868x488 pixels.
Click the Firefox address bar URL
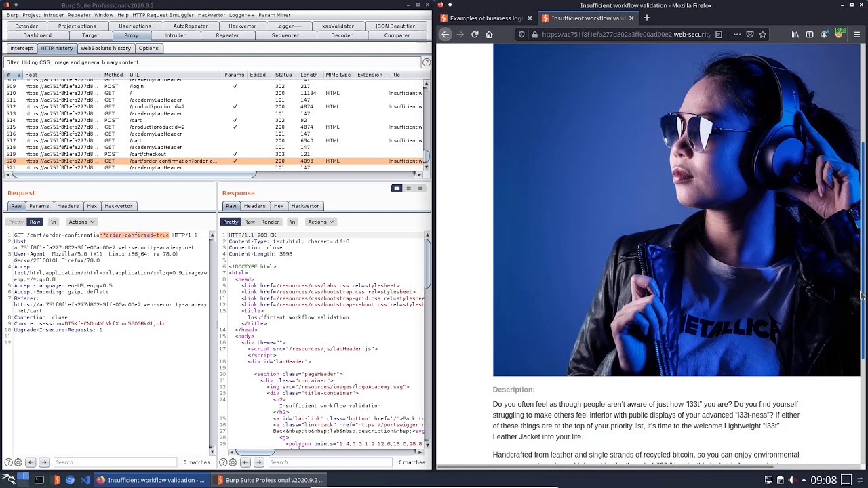click(626, 34)
